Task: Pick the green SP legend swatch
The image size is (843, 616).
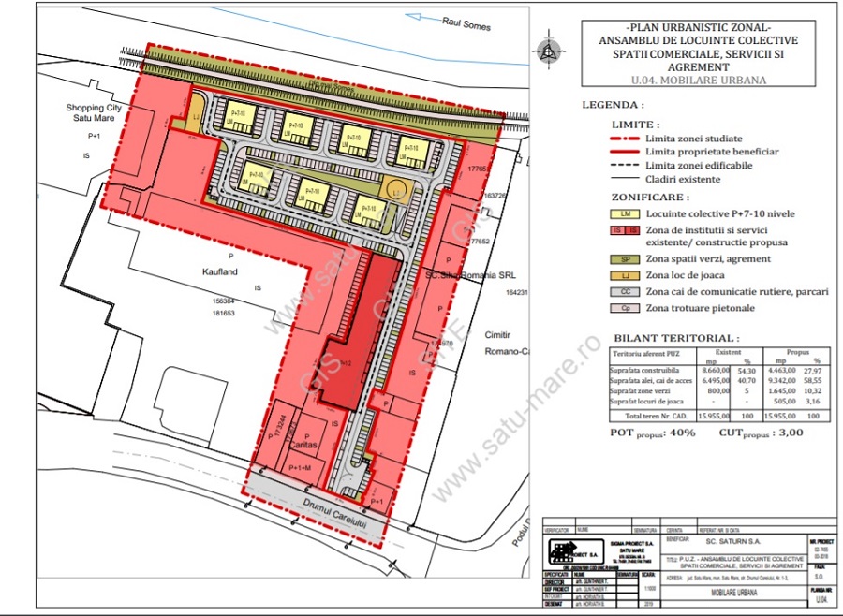Action: tap(619, 257)
